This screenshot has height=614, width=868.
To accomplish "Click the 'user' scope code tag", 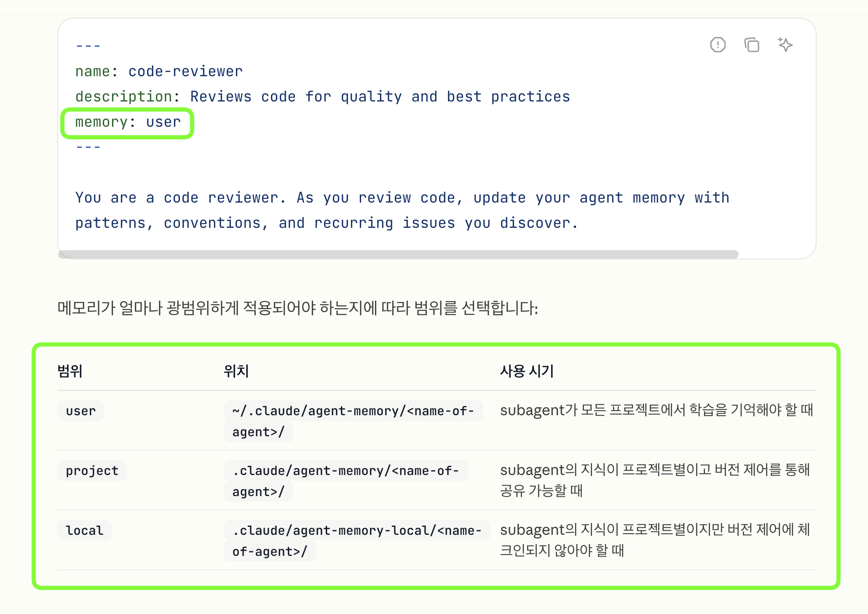I will point(81,411).
